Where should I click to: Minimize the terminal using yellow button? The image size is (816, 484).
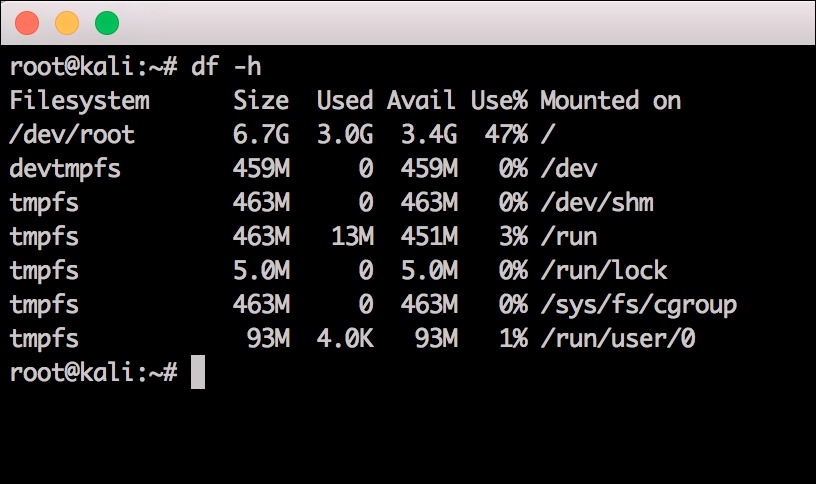[66, 22]
